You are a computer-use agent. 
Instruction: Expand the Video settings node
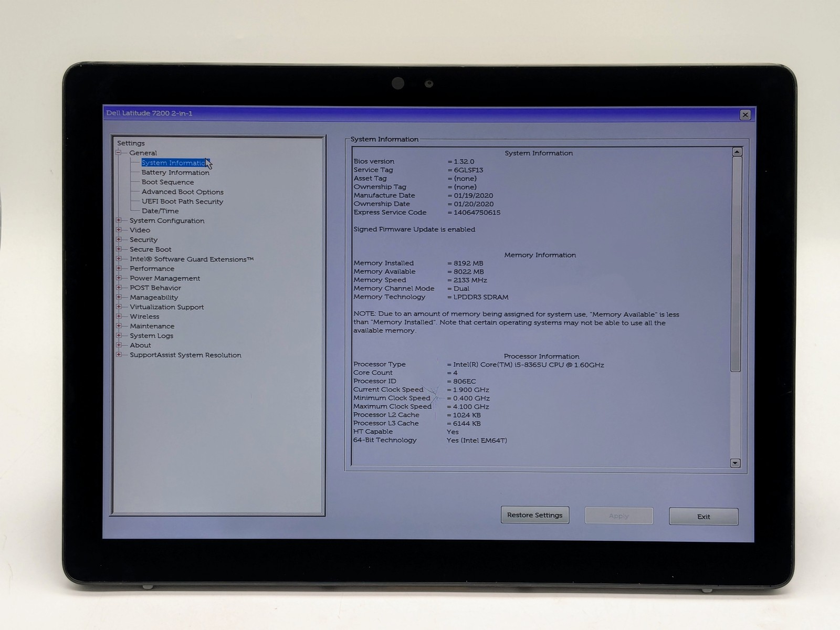[119, 230]
